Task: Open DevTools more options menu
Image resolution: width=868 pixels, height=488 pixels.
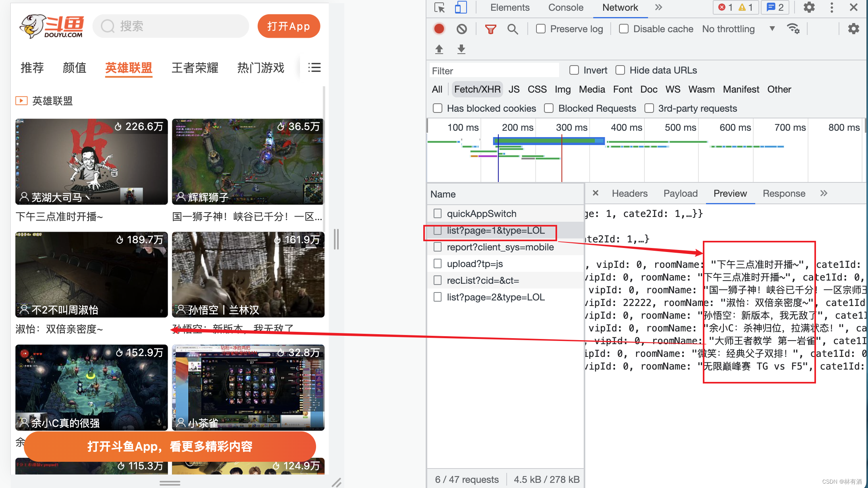Action: pyautogui.click(x=831, y=7)
